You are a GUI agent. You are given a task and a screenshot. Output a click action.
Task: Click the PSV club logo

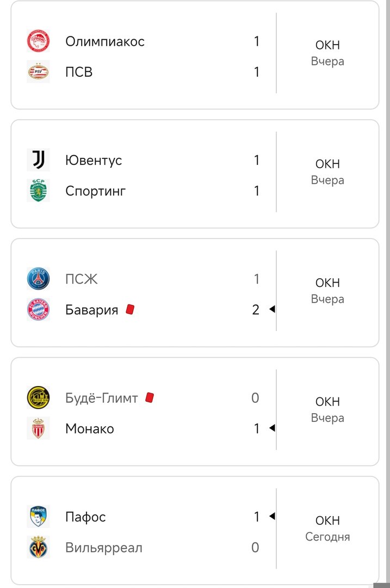click(38, 72)
